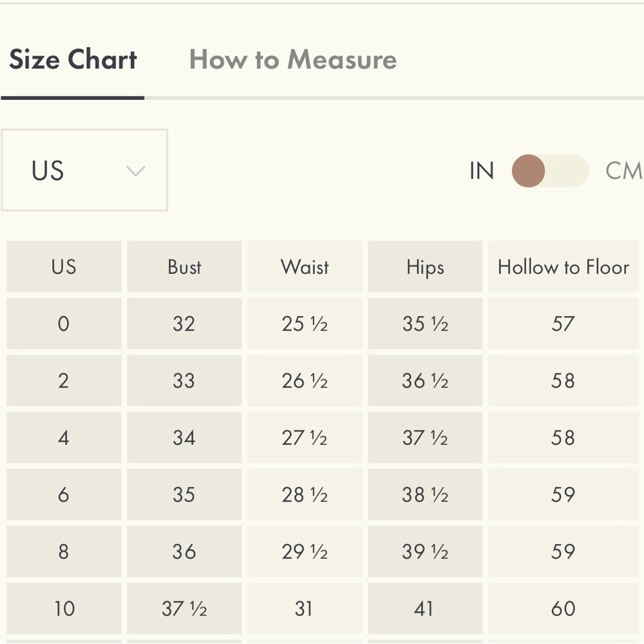Select the size 10 row cell
The height and width of the screenshot is (644, 644).
coord(64,609)
